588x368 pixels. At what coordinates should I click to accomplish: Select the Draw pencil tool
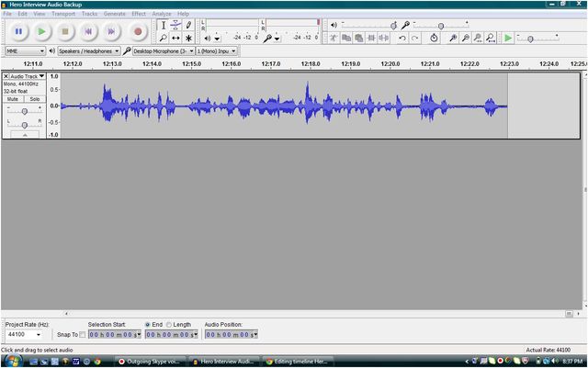188,26
